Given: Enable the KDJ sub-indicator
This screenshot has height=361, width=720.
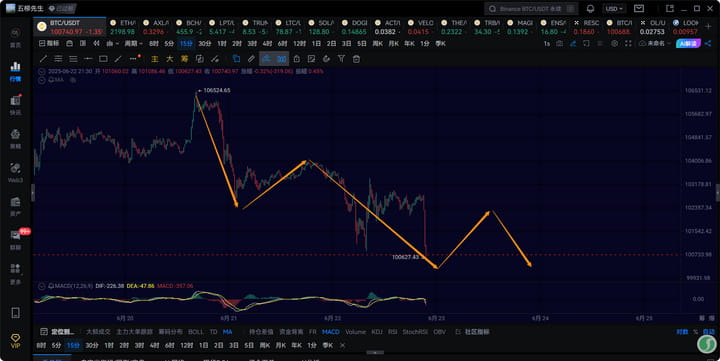Looking at the screenshot, I should coord(377,332).
